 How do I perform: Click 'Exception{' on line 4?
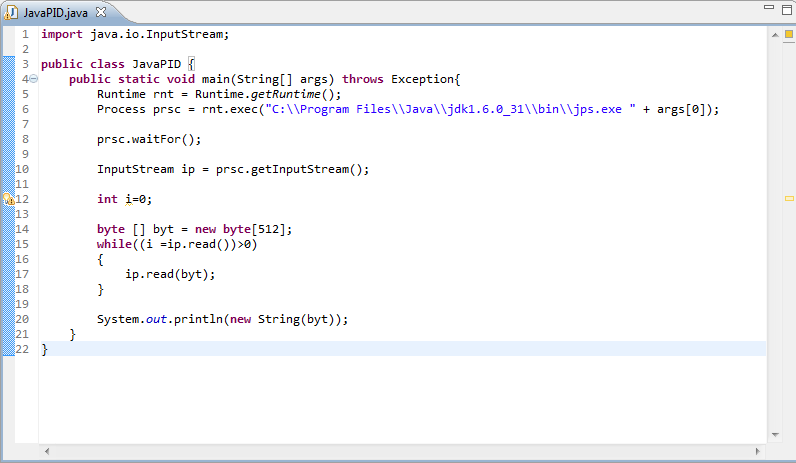(425, 79)
